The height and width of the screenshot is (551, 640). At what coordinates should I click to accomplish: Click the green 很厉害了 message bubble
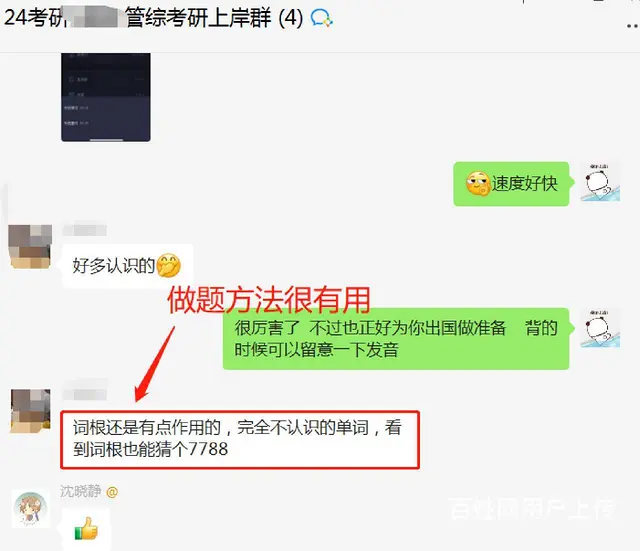396,339
